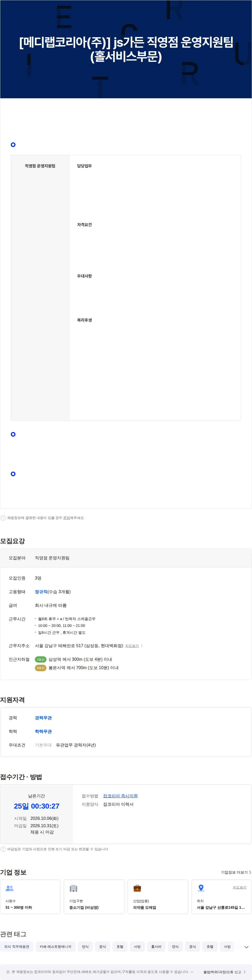Click the 정규직 employment type link
Viewport: 252px width, 980px height.
click(x=41, y=592)
